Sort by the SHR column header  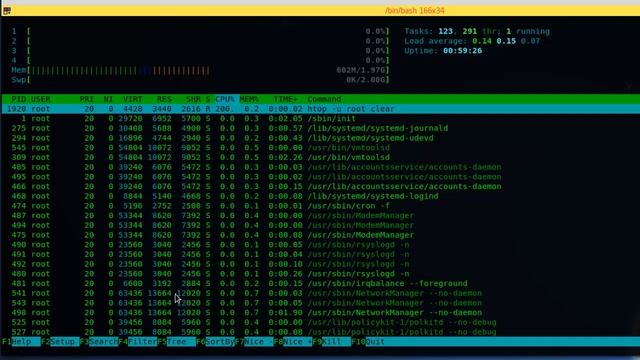(x=193, y=99)
